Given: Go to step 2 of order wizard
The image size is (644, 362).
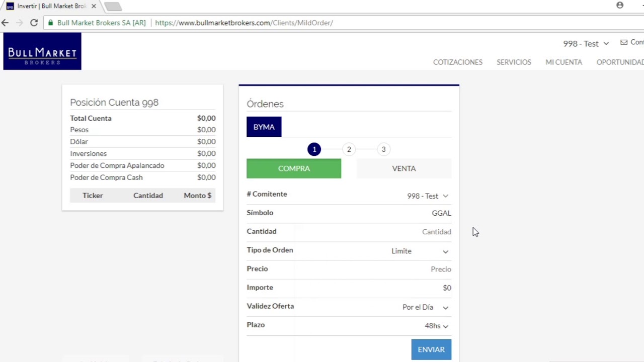Looking at the screenshot, I should click(x=349, y=149).
